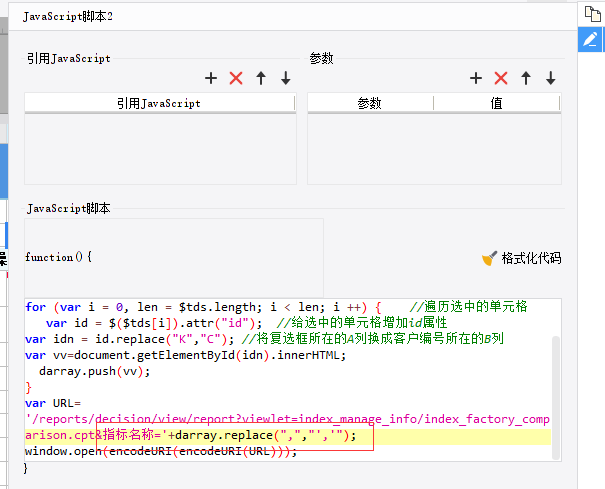Delete selected referenced JavaScript entry
The height and width of the screenshot is (489, 605).
[236, 78]
